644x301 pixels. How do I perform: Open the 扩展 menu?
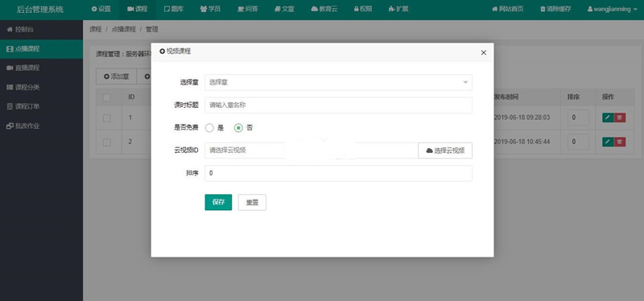click(398, 9)
